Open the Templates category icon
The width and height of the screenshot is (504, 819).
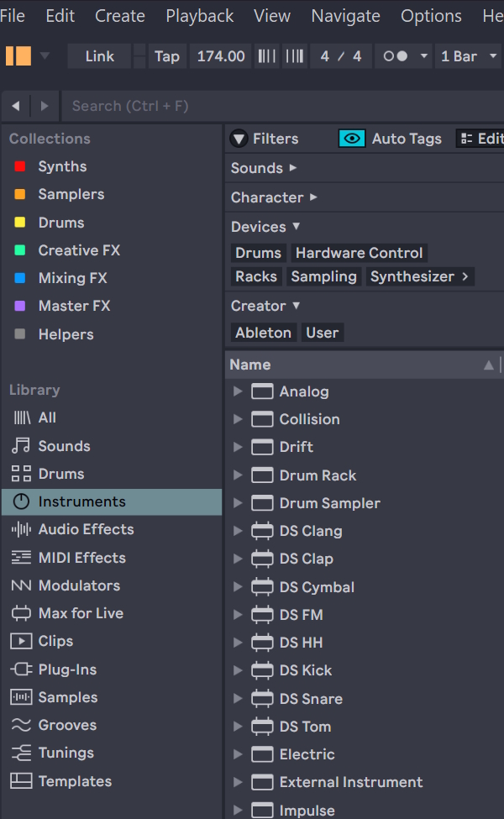22,781
